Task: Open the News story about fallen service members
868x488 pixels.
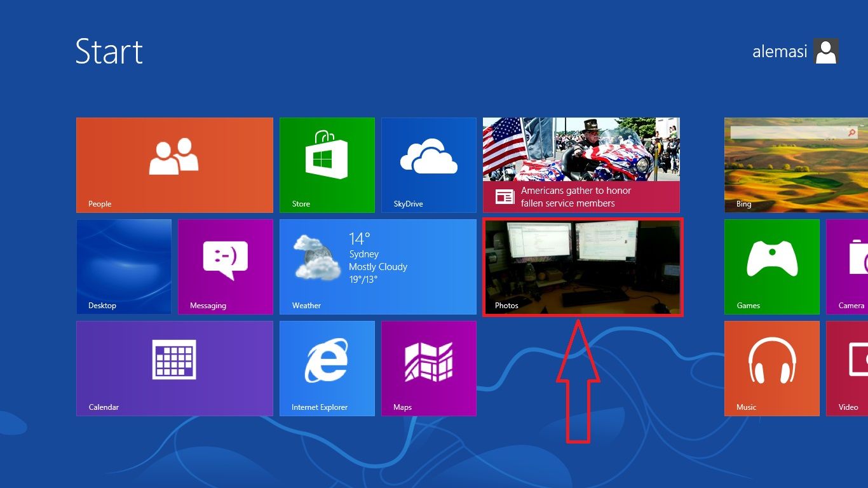Action: click(x=581, y=164)
